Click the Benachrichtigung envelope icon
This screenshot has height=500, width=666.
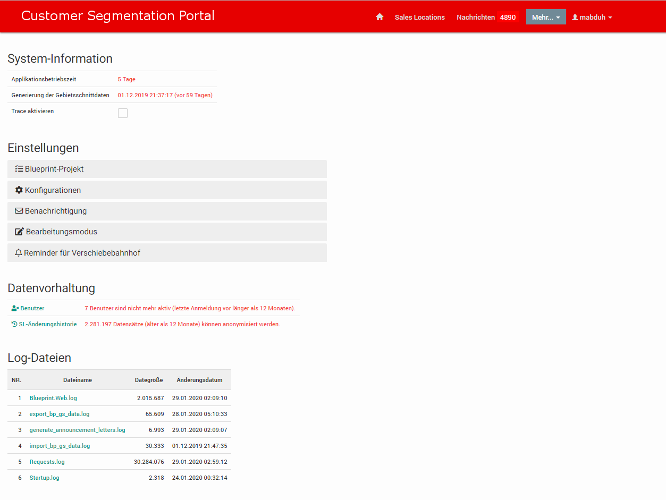tap(19, 211)
